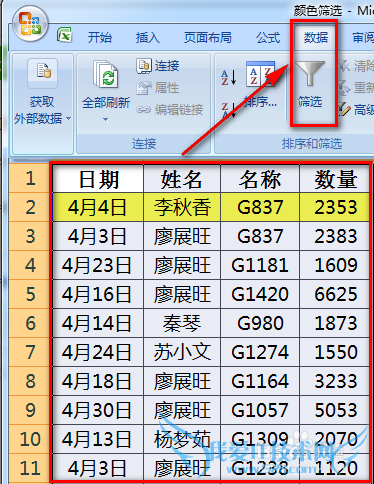This screenshot has width=374, height=484.
Task: Select yellow cell 4月4日
Action: 98,207
